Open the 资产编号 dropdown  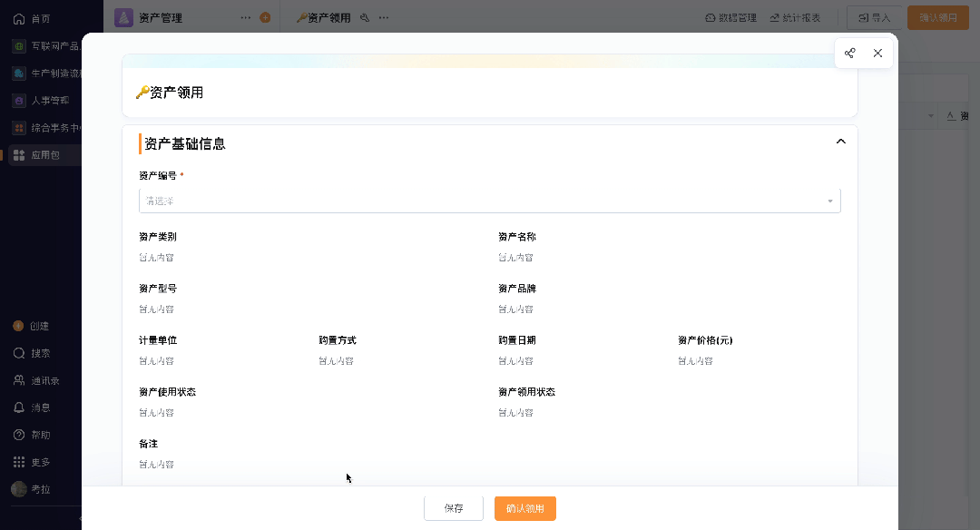(x=489, y=201)
